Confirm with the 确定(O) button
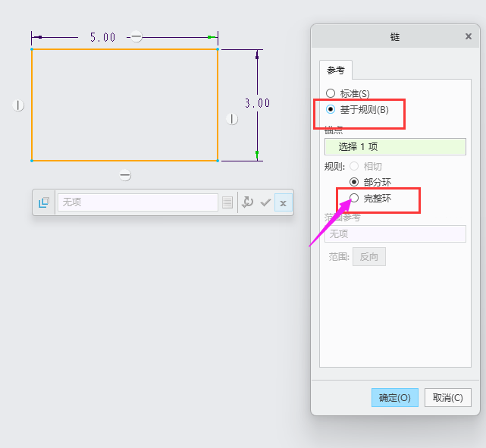 pos(395,397)
